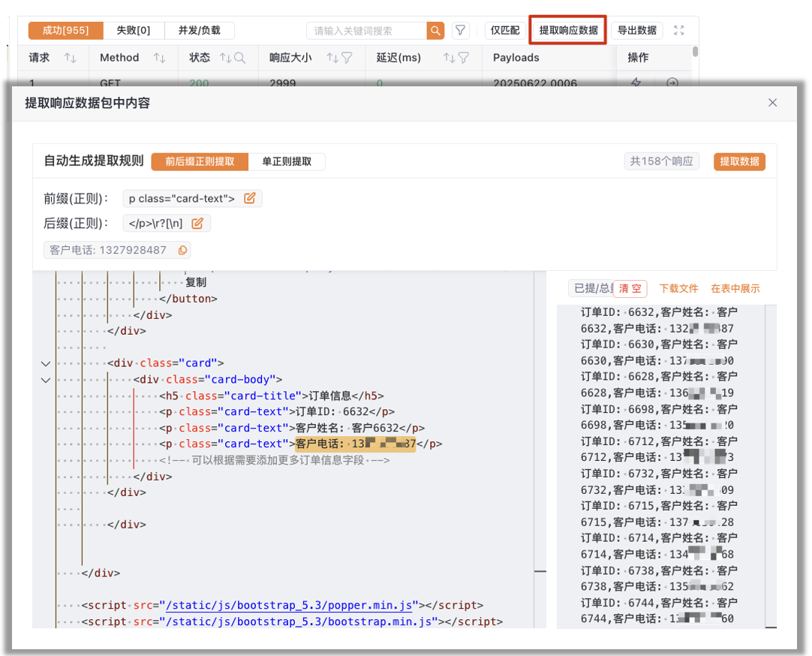Collapse the div class="card" node
The width and height of the screenshot is (812, 656).
[x=46, y=363]
